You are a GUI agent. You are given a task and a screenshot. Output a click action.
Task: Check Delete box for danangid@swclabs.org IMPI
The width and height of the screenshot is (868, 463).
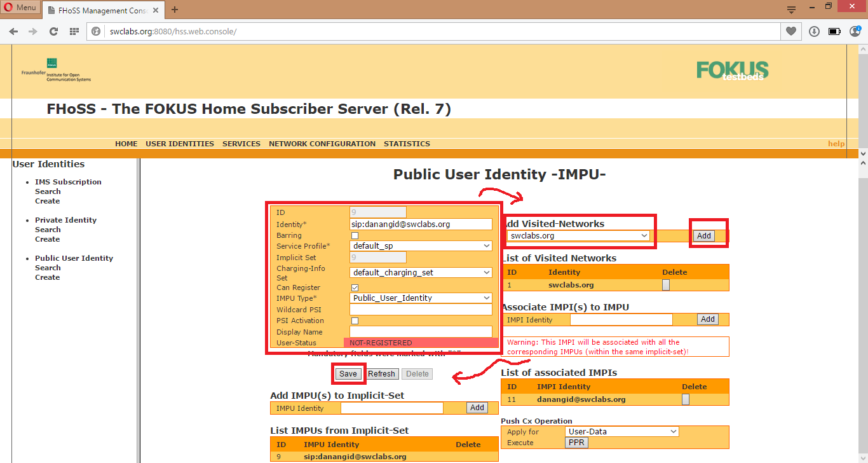tap(686, 400)
